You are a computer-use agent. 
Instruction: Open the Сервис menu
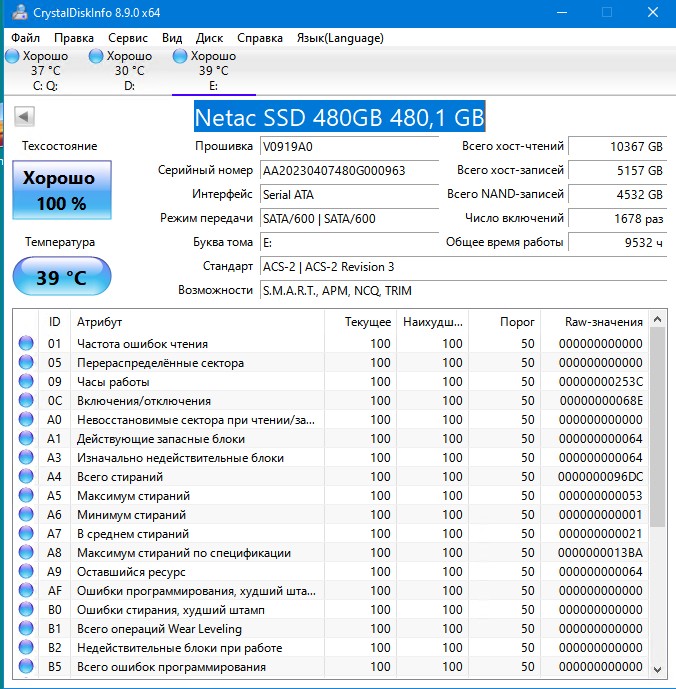click(128, 38)
